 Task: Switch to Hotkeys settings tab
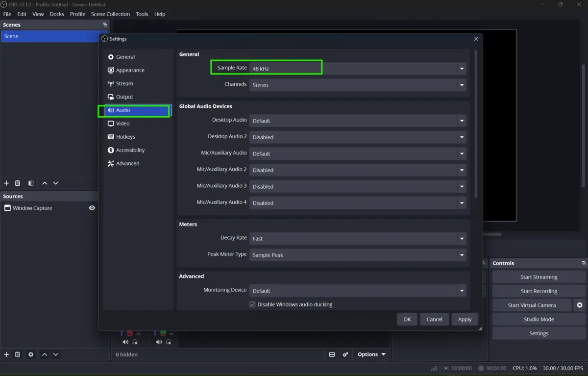138,137
